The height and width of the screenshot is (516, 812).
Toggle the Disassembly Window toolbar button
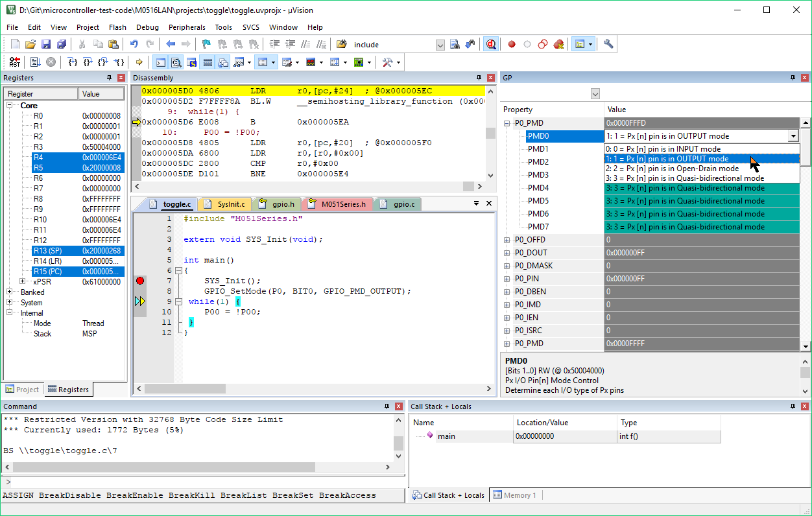176,62
